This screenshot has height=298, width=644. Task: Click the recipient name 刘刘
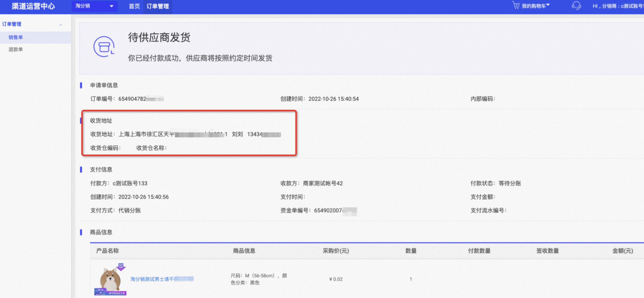(x=237, y=134)
